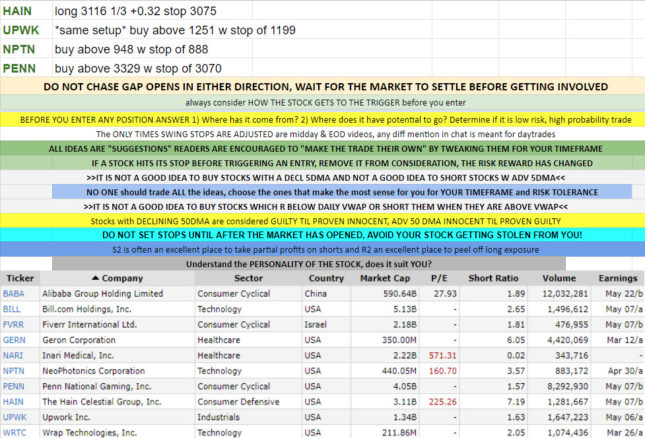Click 'S2 is often an excellent place' row

click(x=322, y=250)
